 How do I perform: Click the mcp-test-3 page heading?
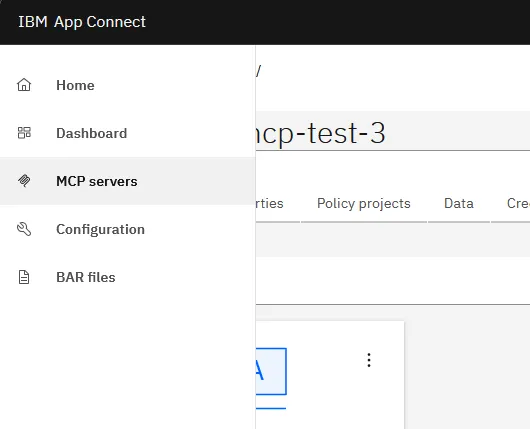(x=320, y=133)
